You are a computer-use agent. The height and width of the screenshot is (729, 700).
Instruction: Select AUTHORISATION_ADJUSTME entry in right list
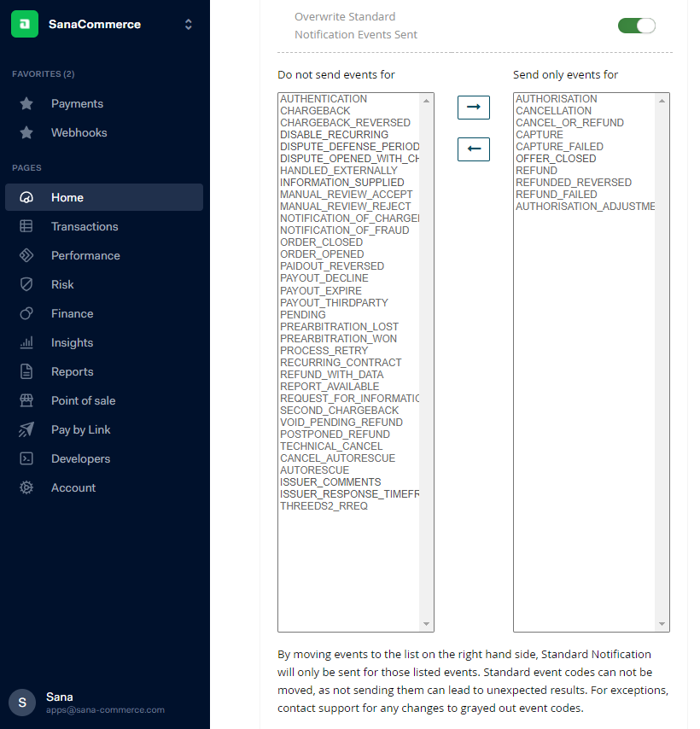coord(585,207)
